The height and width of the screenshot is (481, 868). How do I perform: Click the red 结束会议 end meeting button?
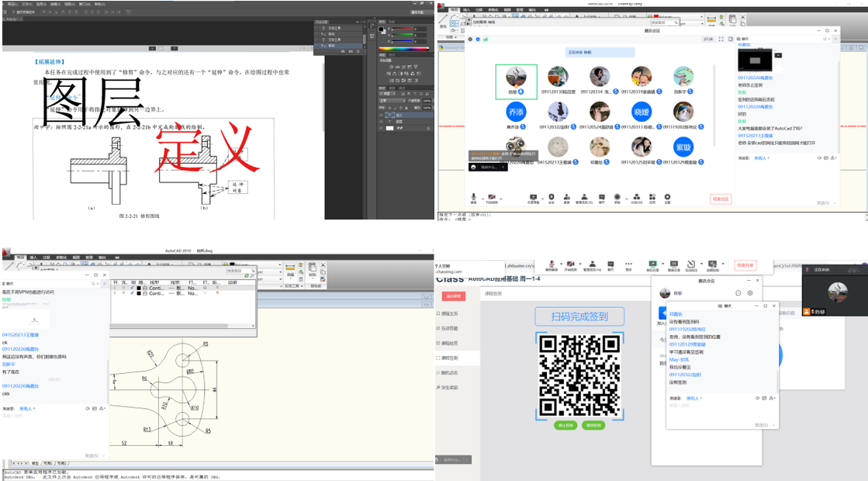721,199
